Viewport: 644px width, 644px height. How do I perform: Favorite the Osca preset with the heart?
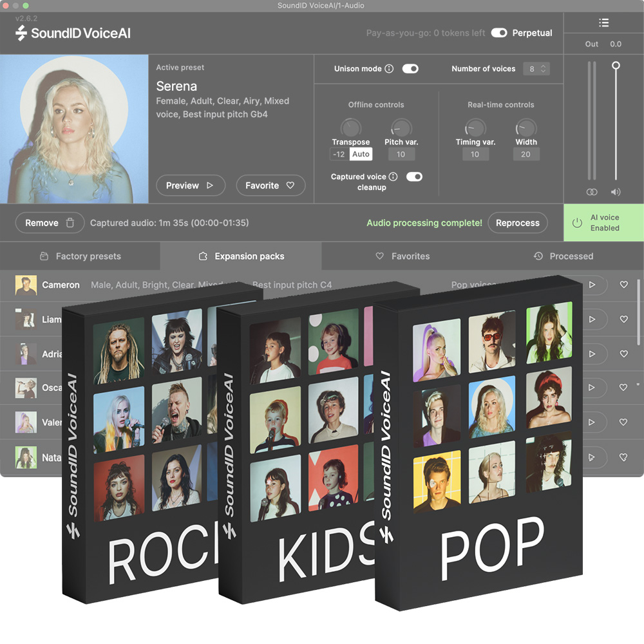click(x=623, y=387)
